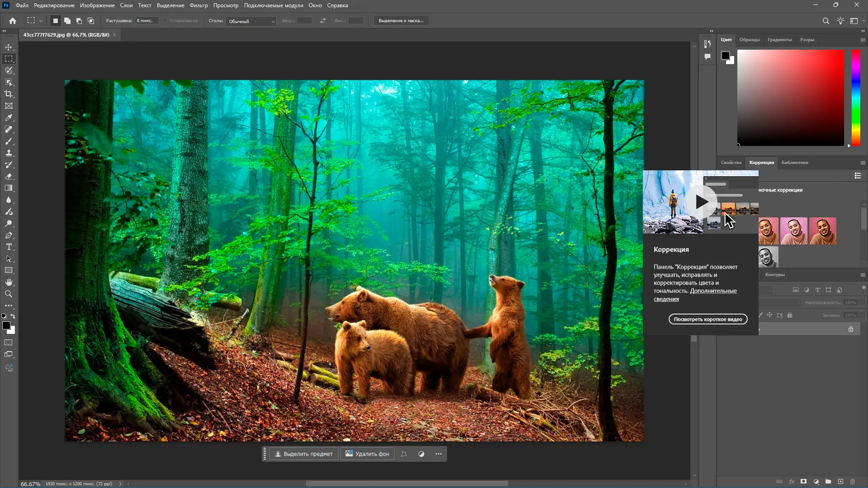
Task: Click Посмотреть короткое видео button
Action: (708, 319)
